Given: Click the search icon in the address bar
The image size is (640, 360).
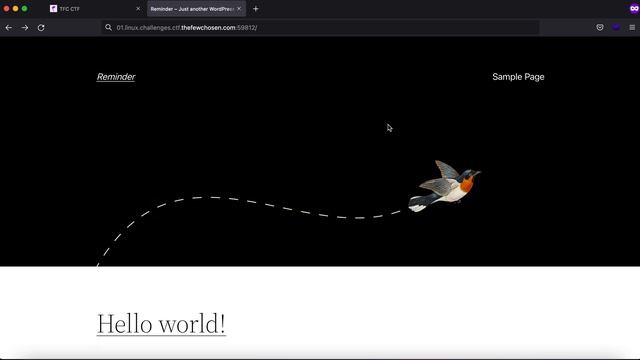Looking at the screenshot, I should click(x=108, y=27).
